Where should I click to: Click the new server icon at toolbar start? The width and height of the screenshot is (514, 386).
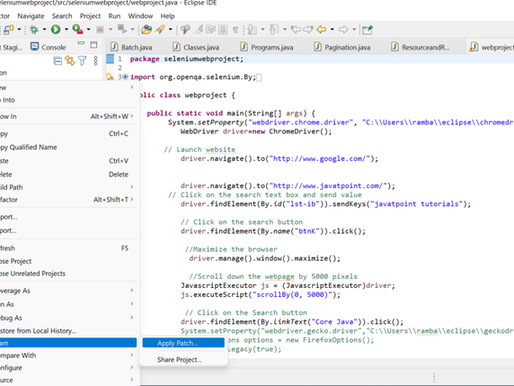(9, 30)
